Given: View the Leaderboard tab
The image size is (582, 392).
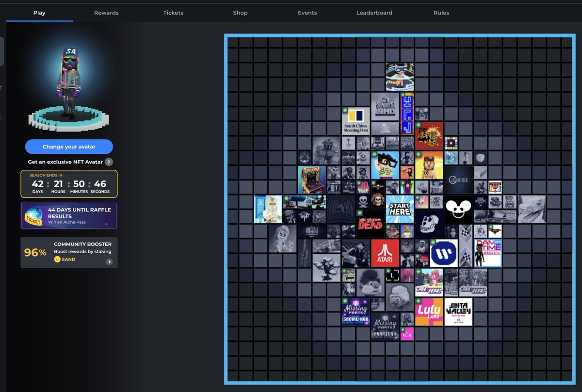Looking at the screenshot, I should tap(374, 13).
